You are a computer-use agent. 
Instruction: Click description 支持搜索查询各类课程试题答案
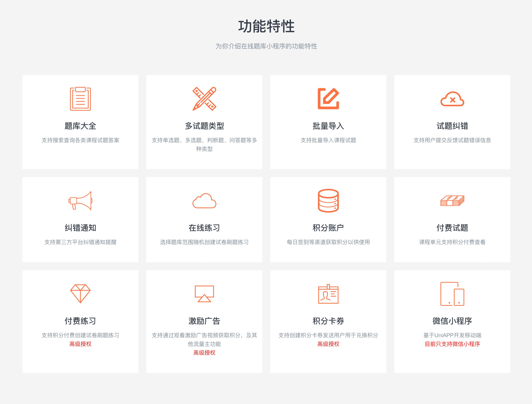tap(80, 140)
